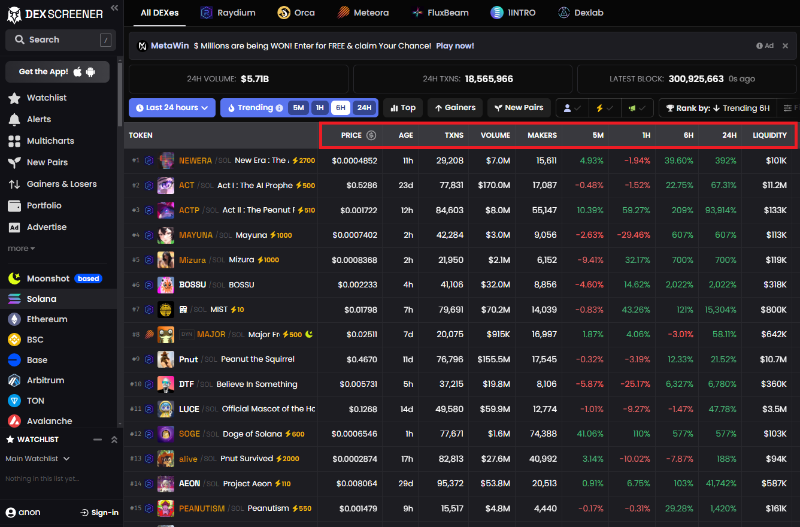Sort by LIQUIDITY column header
The width and height of the screenshot is (800, 527).
pos(769,135)
